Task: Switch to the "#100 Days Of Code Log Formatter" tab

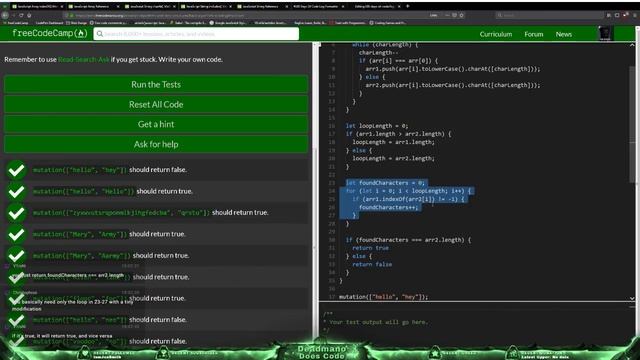Action: click(319, 7)
